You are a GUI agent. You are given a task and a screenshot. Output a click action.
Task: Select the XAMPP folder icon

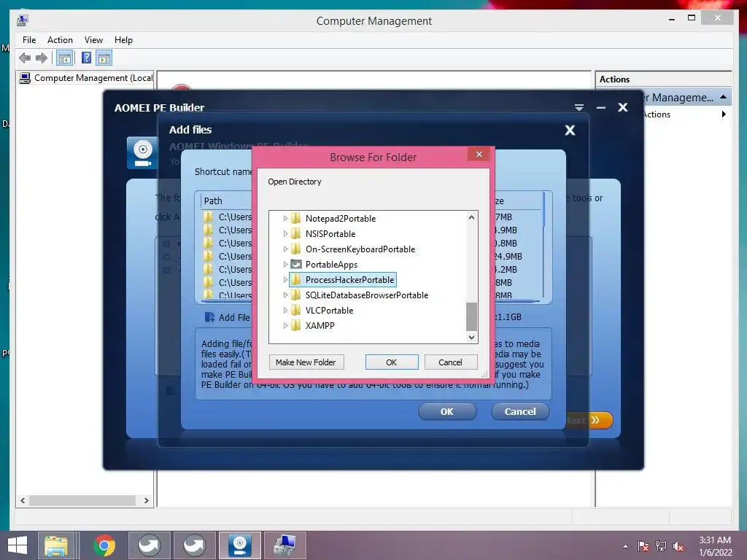pyautogui.click(x=296, y=326)
